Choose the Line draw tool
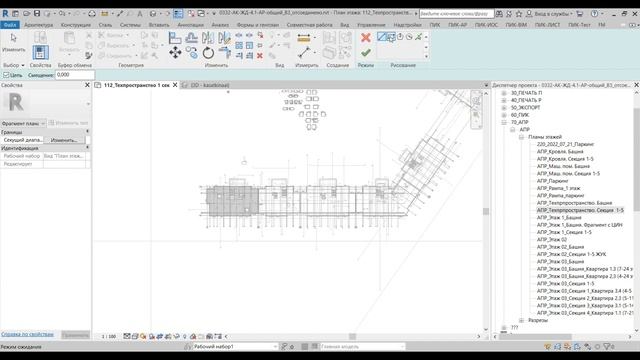This screenshot has height=360, width=640. [x=382, y=37]
